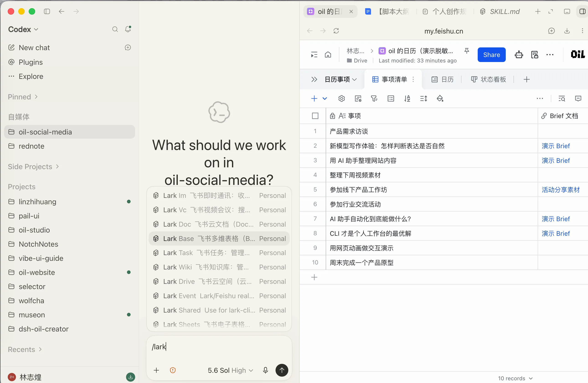This screenshot has width=588, height=383.
Task: Choose the Lark Drive skill suggestion
Action: [219, 282]
